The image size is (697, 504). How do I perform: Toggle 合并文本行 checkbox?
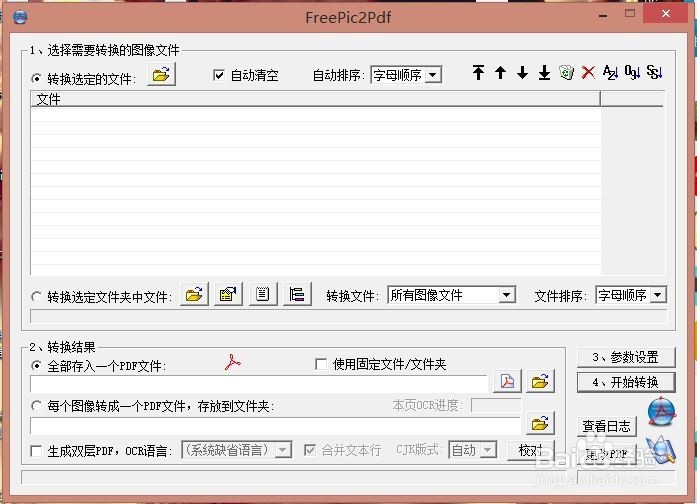click(310, 450)
